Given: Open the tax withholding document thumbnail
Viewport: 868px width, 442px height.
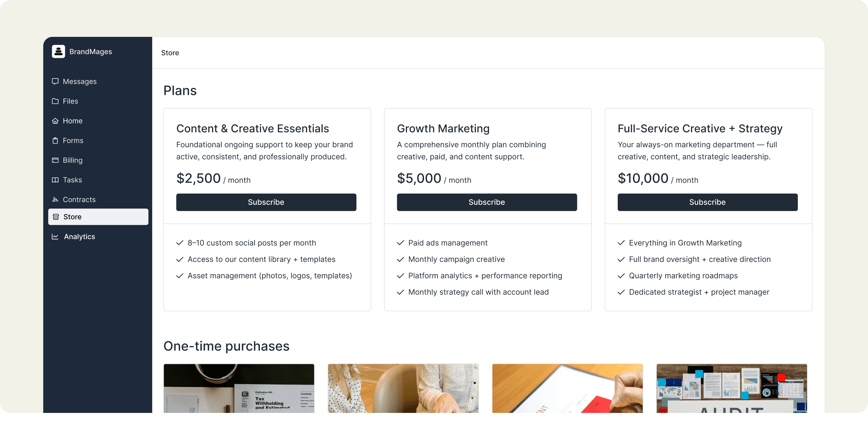Looking at the screenshot, I should (239, 388).
